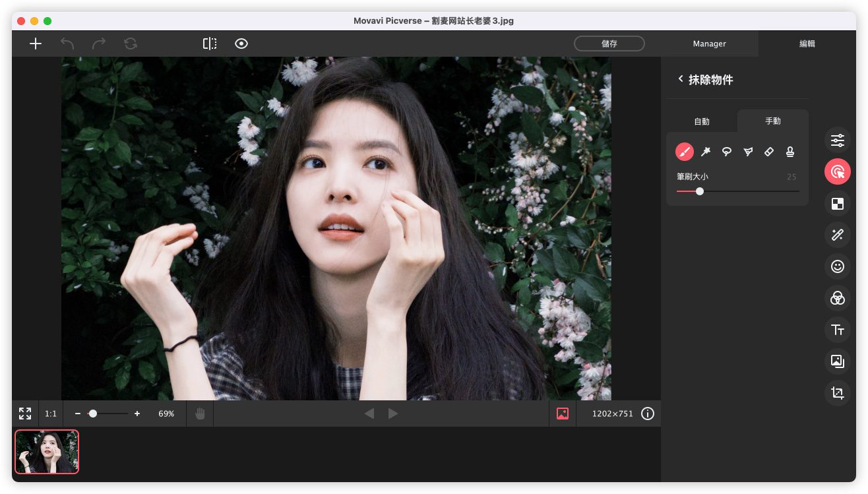Select the polygonal lasso tool
The width and height of the screenshot is (868, 494).
tap(748, 152)
